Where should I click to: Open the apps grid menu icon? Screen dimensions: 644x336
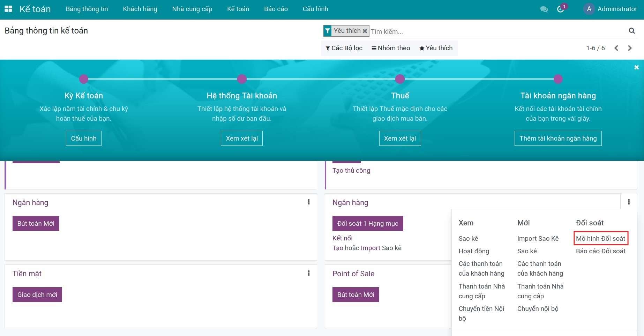pos(8,9)
